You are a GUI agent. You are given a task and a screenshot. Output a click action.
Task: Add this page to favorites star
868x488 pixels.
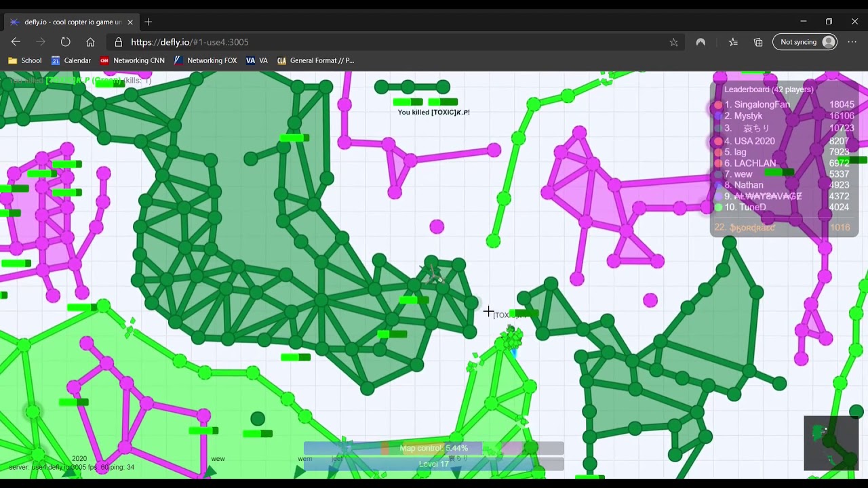click(x=673, y=42)
